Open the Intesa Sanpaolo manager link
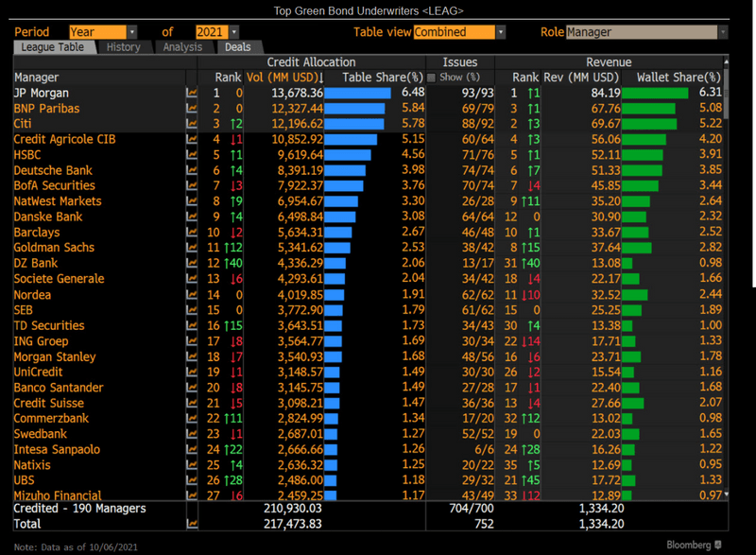The image size is (756, 555). point(57,449)
